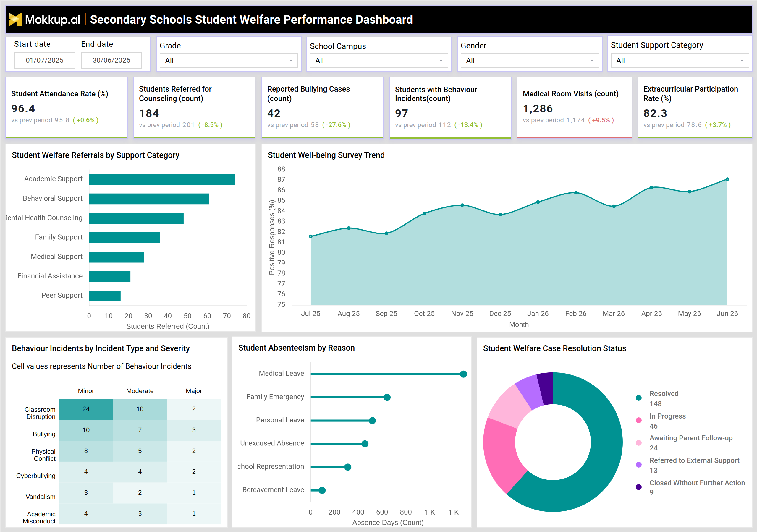The height and width of the screenshot is (532, 757).
Task: Click the Resolved legend color dot
Action: tap(639, 398)
